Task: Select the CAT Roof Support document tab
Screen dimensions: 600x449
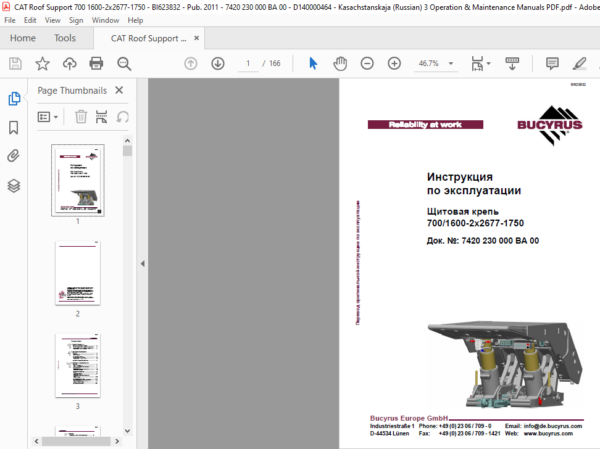Action: (148, 38)
